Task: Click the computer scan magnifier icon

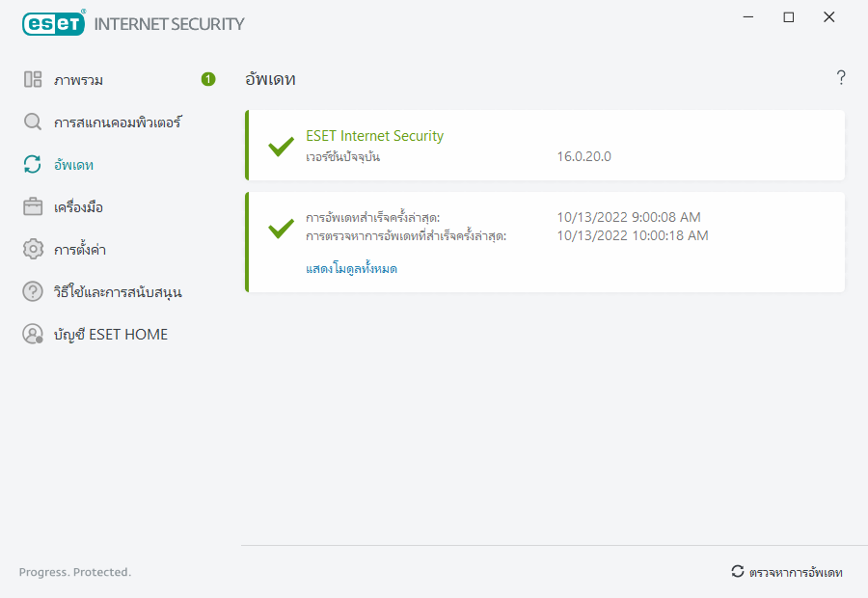Action: 33,122
